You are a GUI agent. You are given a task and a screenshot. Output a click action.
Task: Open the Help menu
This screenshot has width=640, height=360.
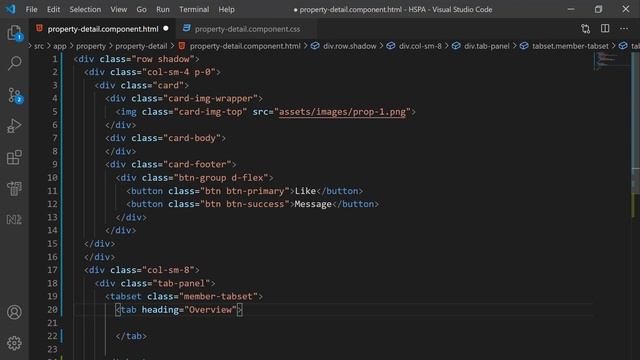tap(226, 9)
